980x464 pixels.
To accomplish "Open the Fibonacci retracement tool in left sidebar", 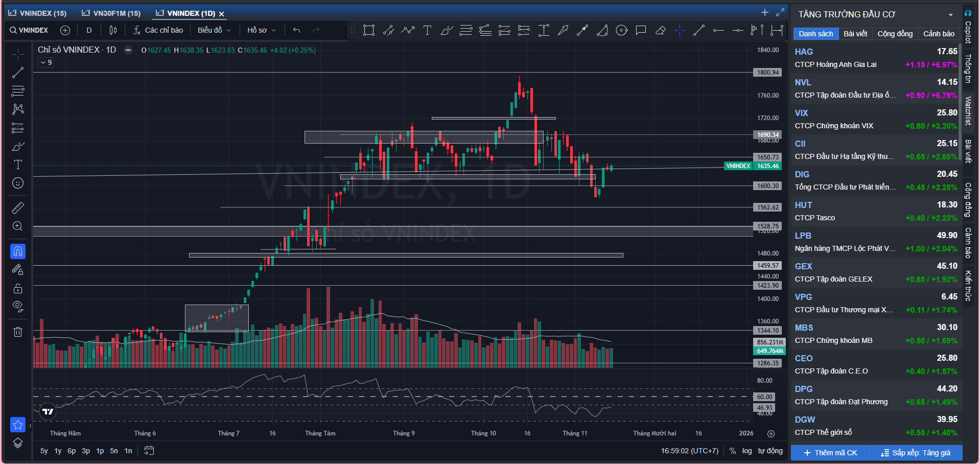I will [x=18, y=91].
